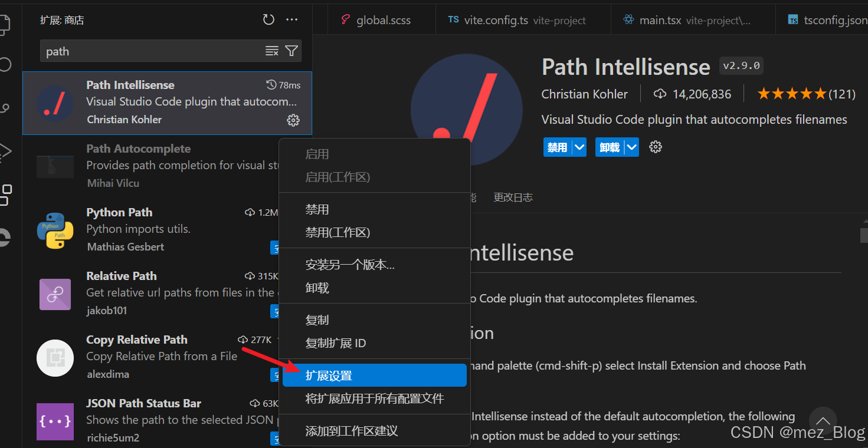The height and width of the screenshot is (448, 868).
Task: Open the 更改日志 tab in extension details
Action: [x=513, y=197]
